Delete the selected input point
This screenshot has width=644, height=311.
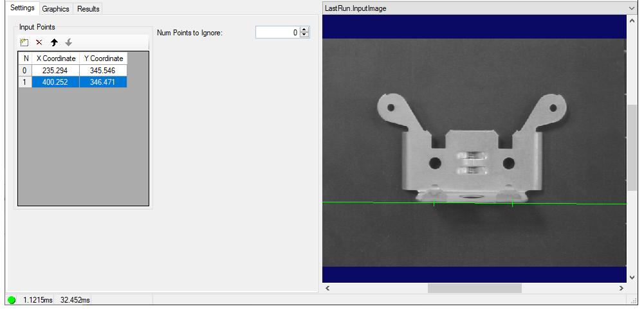(x=39, y=42)
